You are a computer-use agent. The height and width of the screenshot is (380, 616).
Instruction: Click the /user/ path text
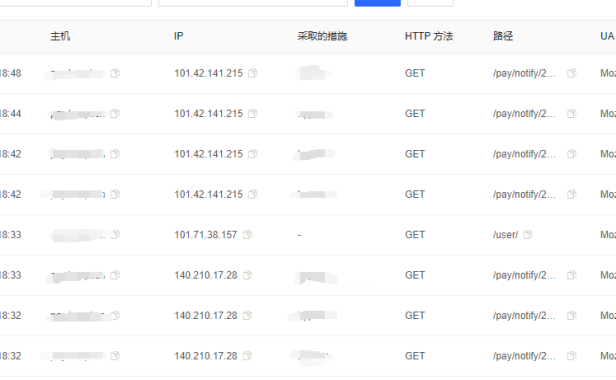[x=505, y=235]
